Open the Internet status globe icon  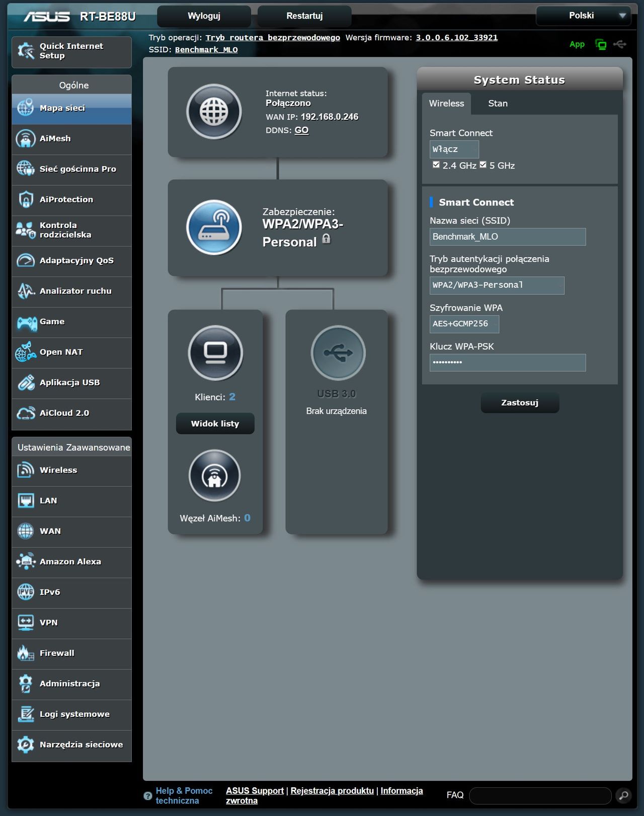(214, 111)
